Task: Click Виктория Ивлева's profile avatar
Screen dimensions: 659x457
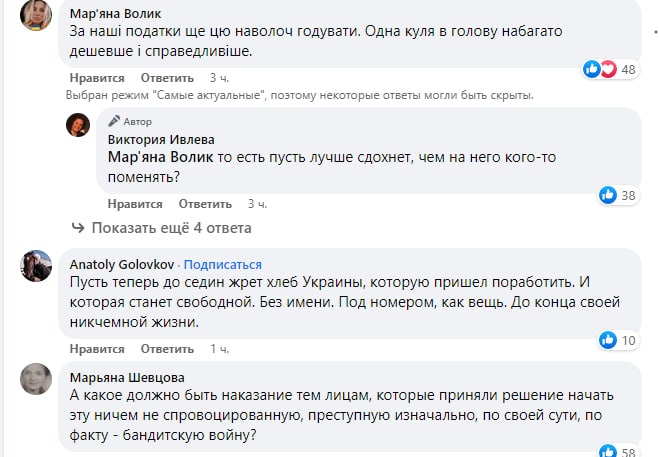Action: [79, 125]
